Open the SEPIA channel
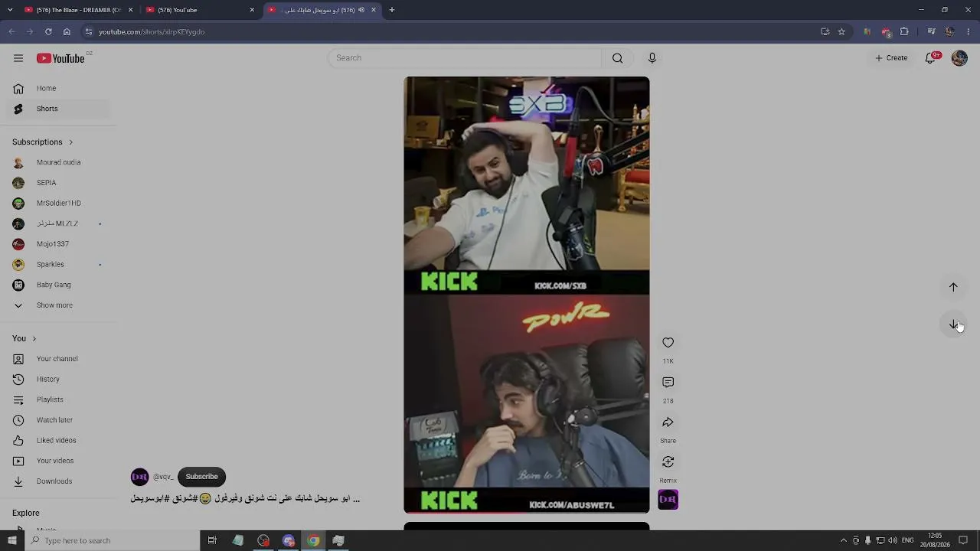Image resolution: width=980 pixels, height=551 pixels. click(x=58, y=183)
